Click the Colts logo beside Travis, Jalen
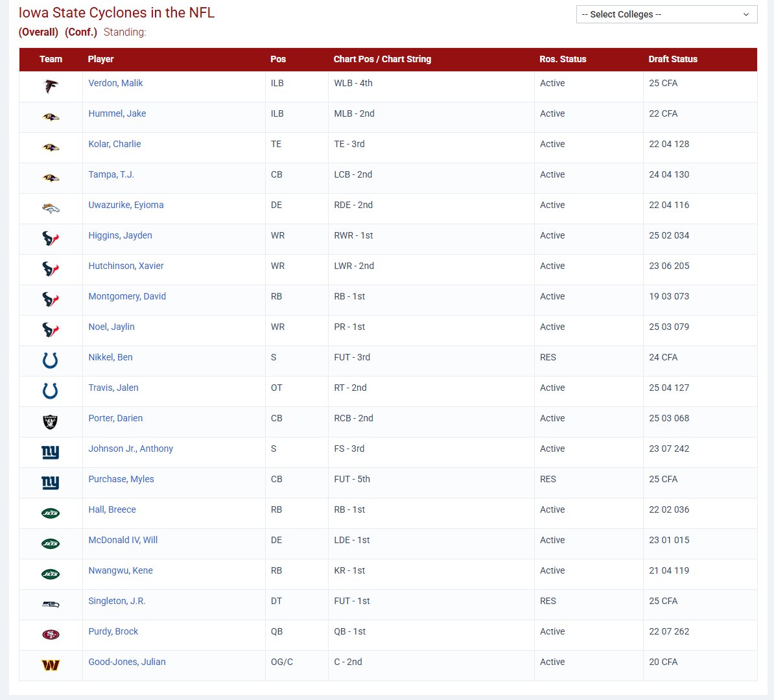Viewport: 774px width, 700px height. [51, 391]
